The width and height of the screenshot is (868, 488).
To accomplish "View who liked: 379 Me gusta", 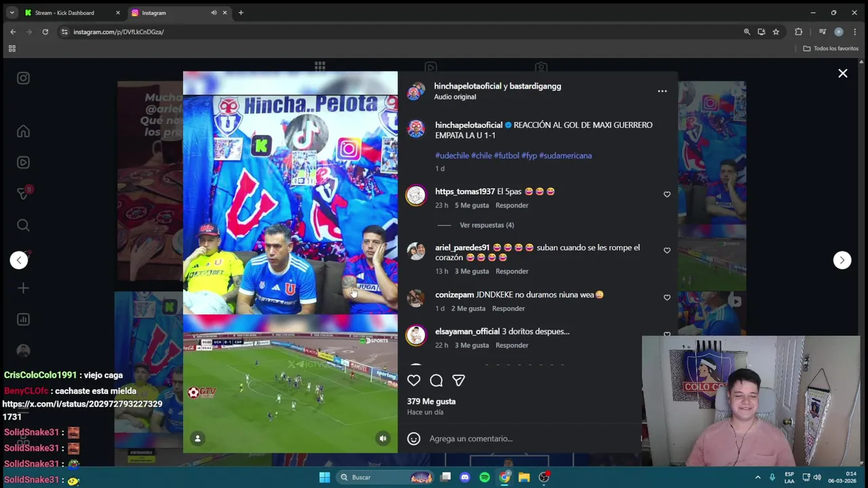I will 431,401.
